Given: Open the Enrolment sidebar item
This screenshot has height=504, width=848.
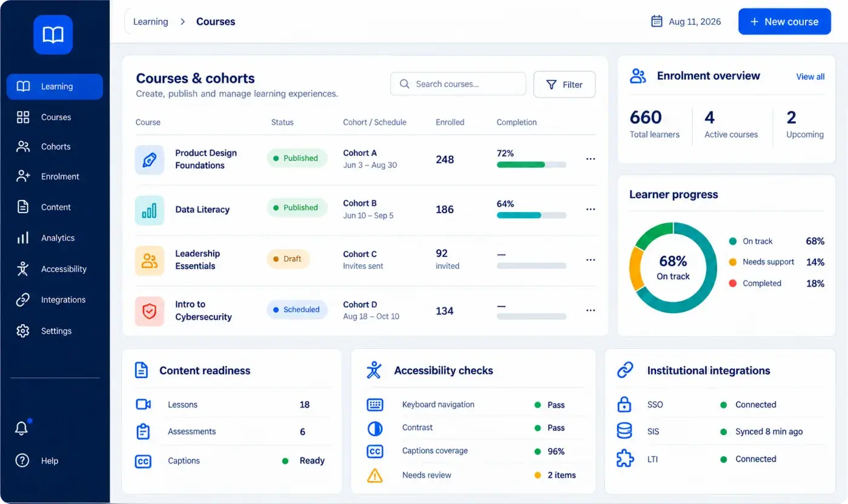Looking at the screenshot, I should (55, 177).
